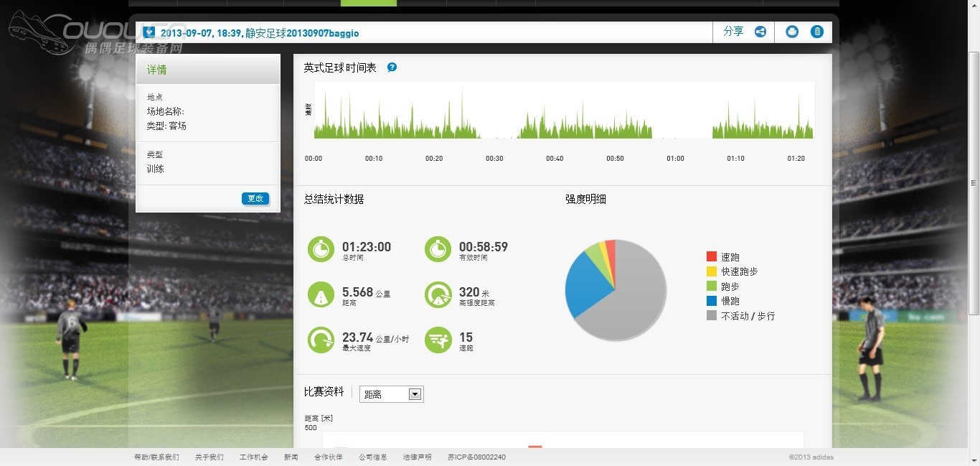The height and width of the screenshot is (466, 980).
Task: Click the max speed gauge icon
Action: (x=321, y=340)
